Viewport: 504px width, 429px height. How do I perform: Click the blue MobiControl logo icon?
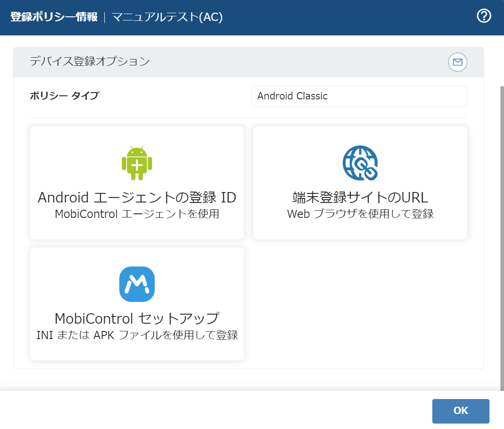pyautogui.click(x=137, y=284)
